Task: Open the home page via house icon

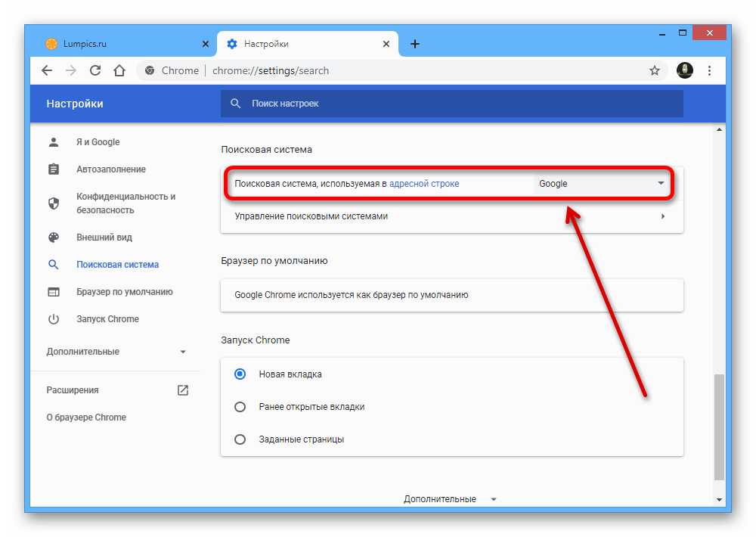Action: tap(119, 70)
